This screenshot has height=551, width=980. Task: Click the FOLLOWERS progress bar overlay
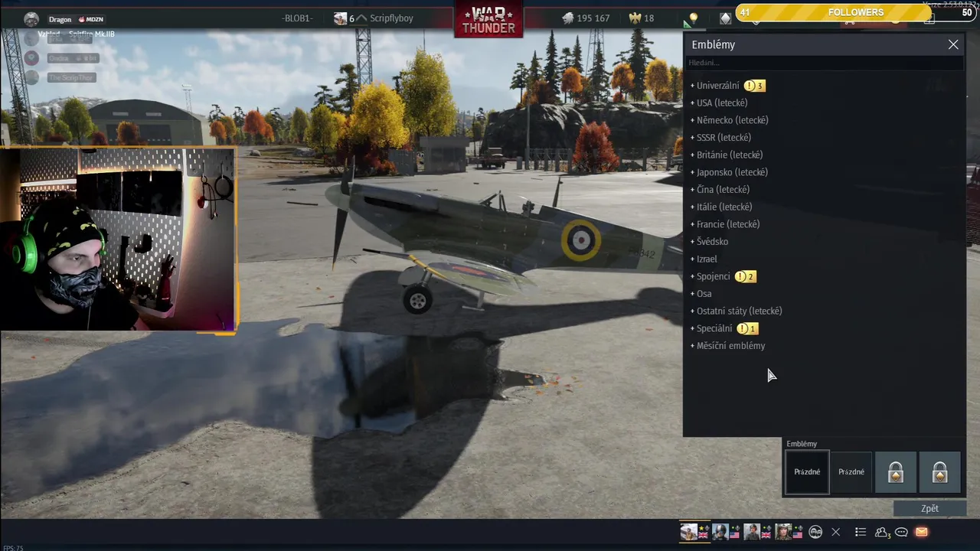coord(855,12)
